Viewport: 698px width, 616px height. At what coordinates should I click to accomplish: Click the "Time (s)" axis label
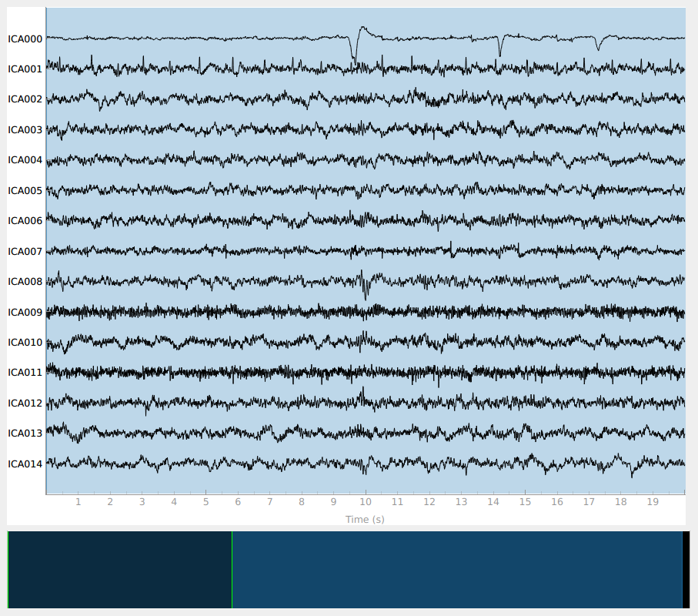(365, 520)
